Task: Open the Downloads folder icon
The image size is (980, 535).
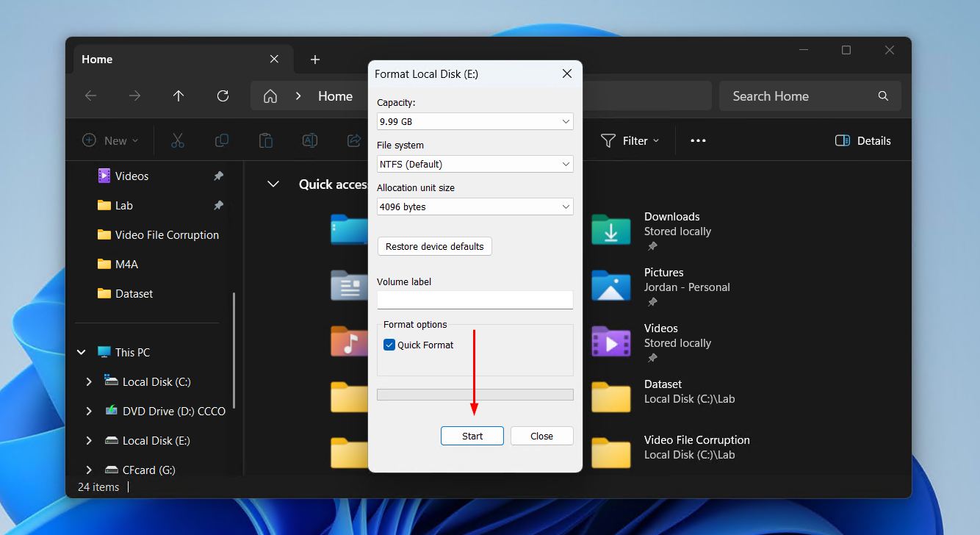Action: pos(610,230)
